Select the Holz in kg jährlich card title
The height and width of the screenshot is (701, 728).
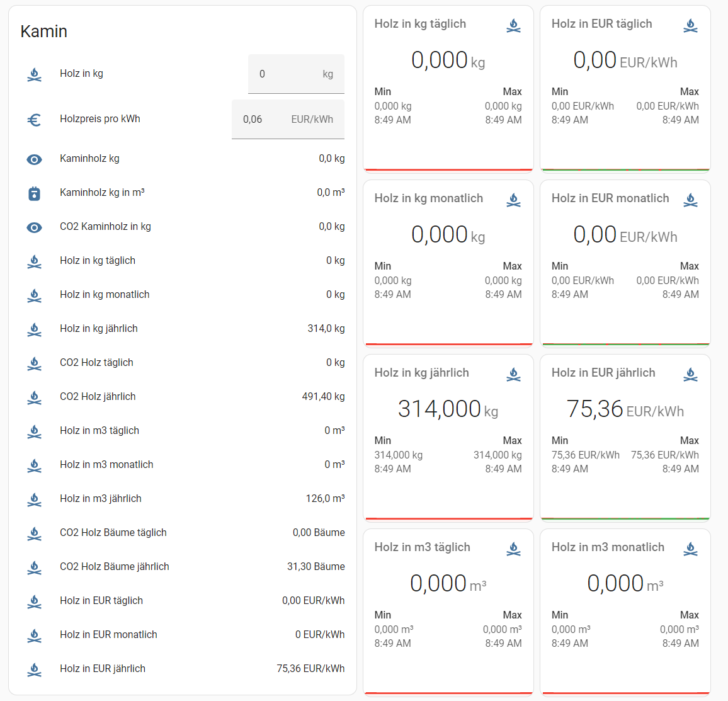point(421,373)
